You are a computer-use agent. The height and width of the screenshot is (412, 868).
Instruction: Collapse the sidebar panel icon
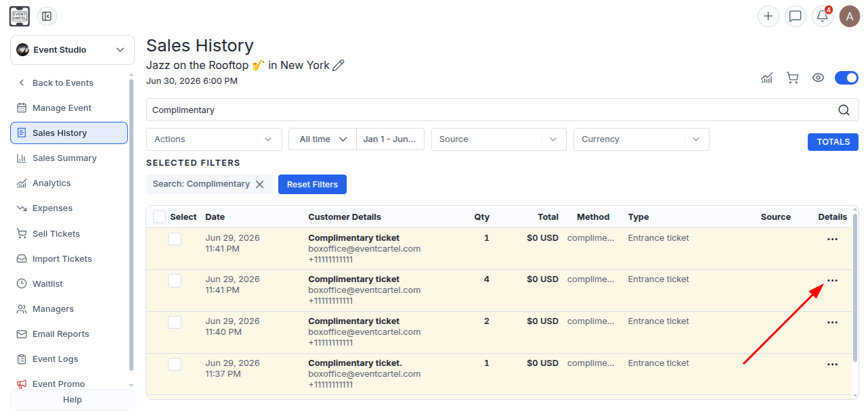47,16
